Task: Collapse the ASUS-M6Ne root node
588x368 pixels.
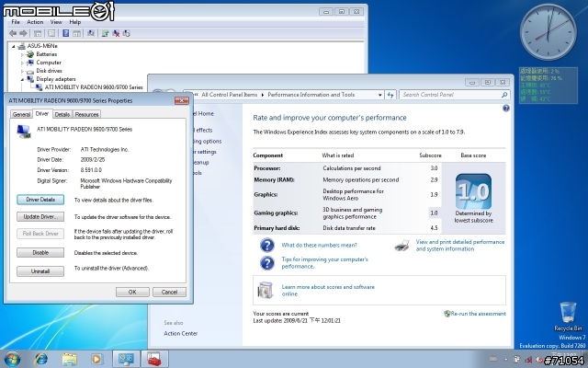Action: pyautogui.click(x=14, y=46)
